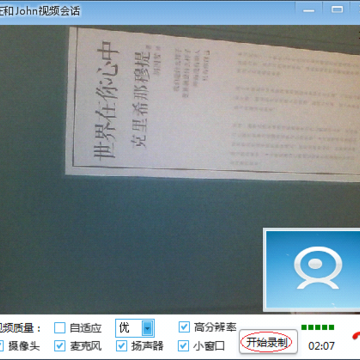Mute by unchecking the 麦克风 checkbox
Viewport: 360px width, 360px height.
point(60,346)
